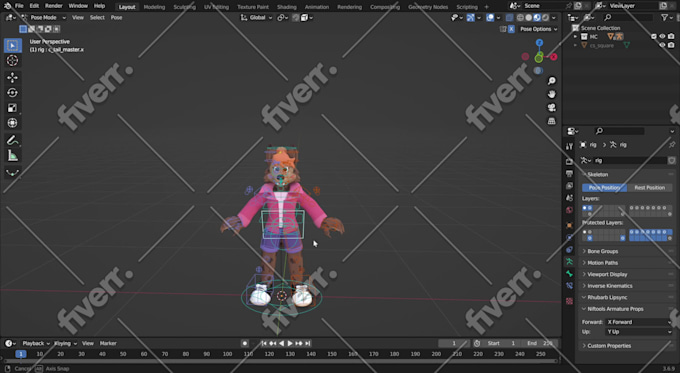Image resolution: width=680 pixels, height=373 pixels.
Task: Open the Scene properties tab
Action: coord(569,198)
